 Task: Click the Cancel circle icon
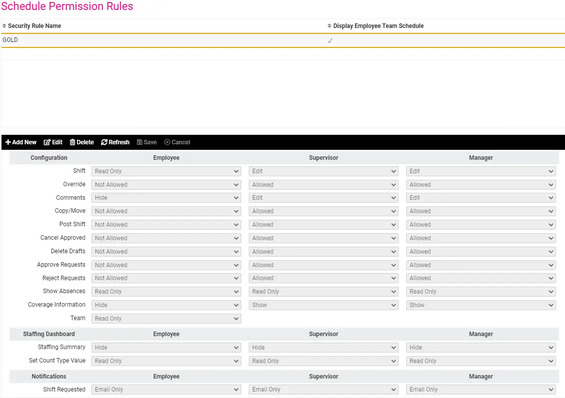(167, 142)
